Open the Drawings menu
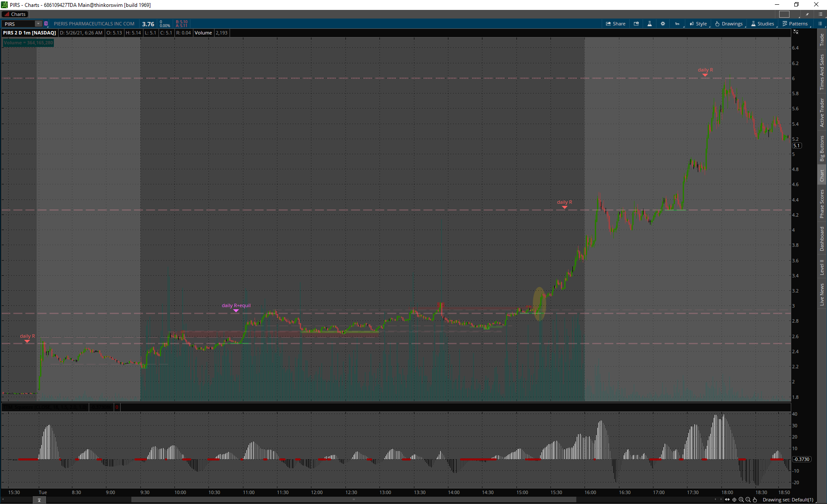Screen dimensions: 827x504 coord(729,24)
